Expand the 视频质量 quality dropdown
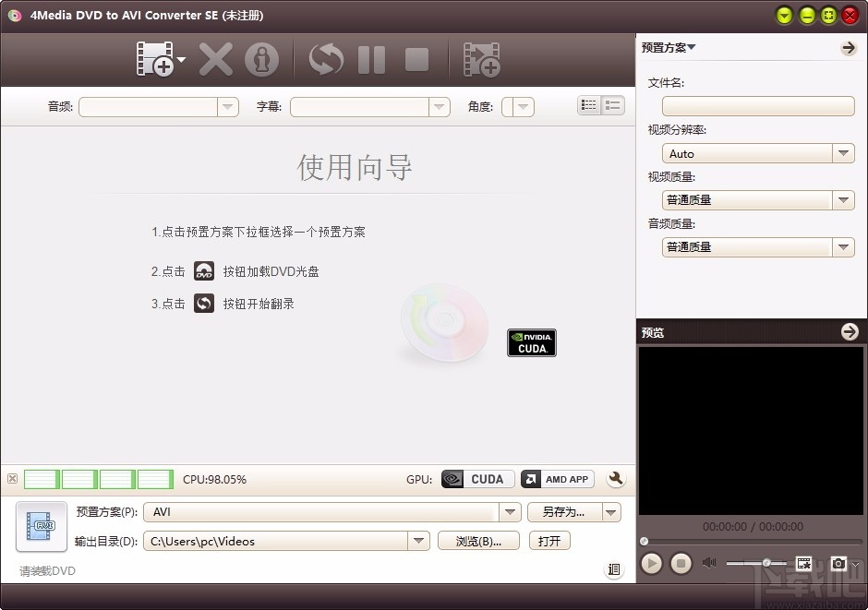The width and height of the screenshot is (868, 610). click(x=842, y=200)
